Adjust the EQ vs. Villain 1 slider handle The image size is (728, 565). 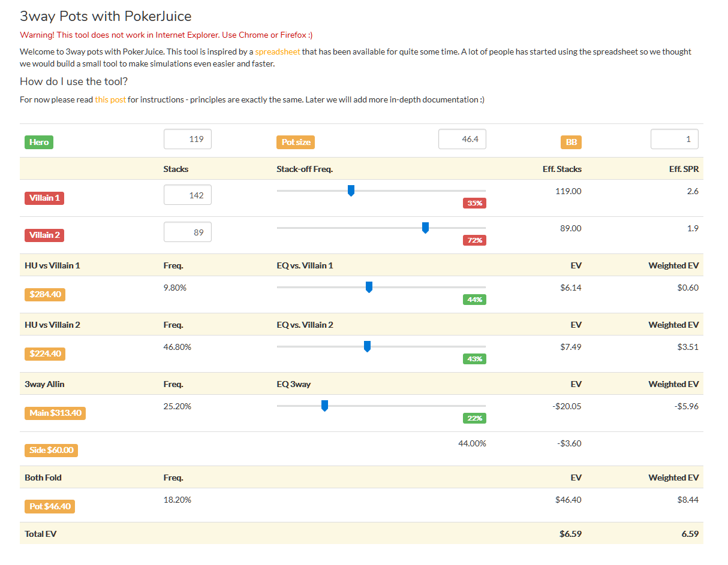pos(369,287)
